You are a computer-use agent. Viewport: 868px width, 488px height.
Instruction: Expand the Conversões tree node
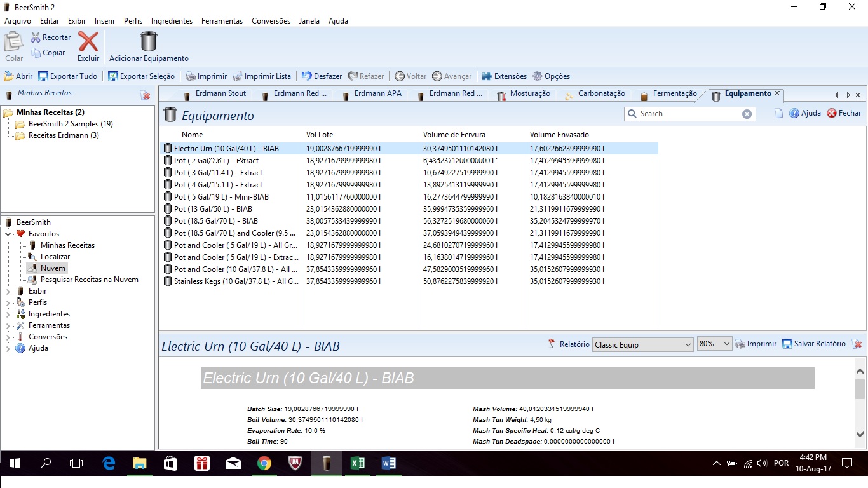point(8,337)
